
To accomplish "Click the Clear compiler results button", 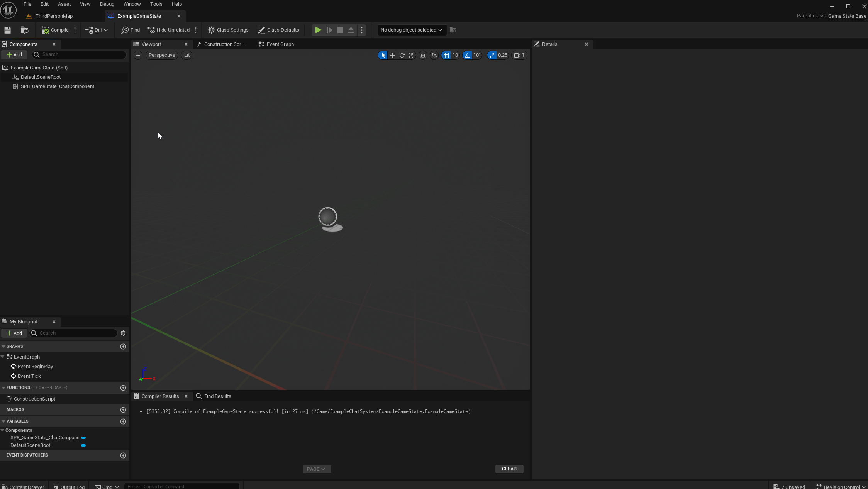I will click(x=509, y=469).
